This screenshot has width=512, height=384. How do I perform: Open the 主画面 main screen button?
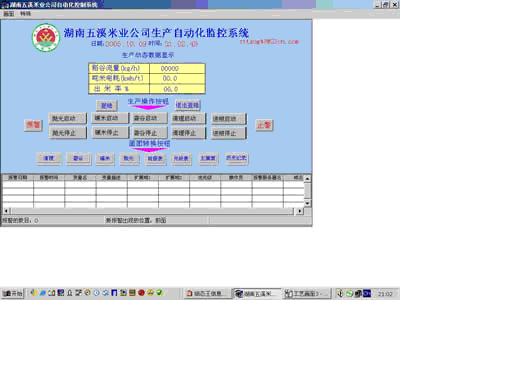tap(208, 158)
